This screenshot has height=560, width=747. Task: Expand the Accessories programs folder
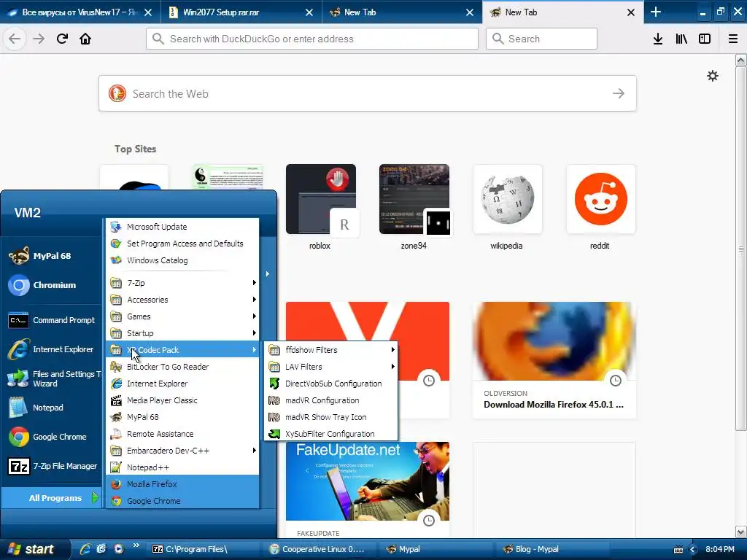click(x=182, y=300)
